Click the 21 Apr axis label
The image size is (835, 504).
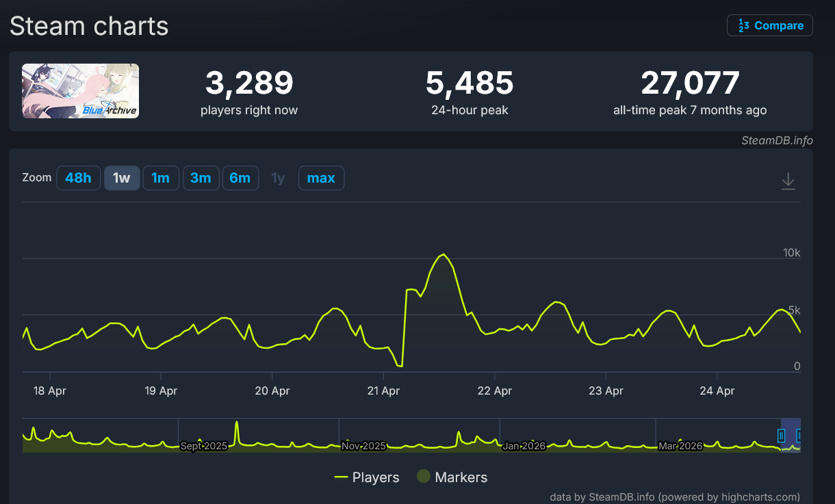coord(383,391)
